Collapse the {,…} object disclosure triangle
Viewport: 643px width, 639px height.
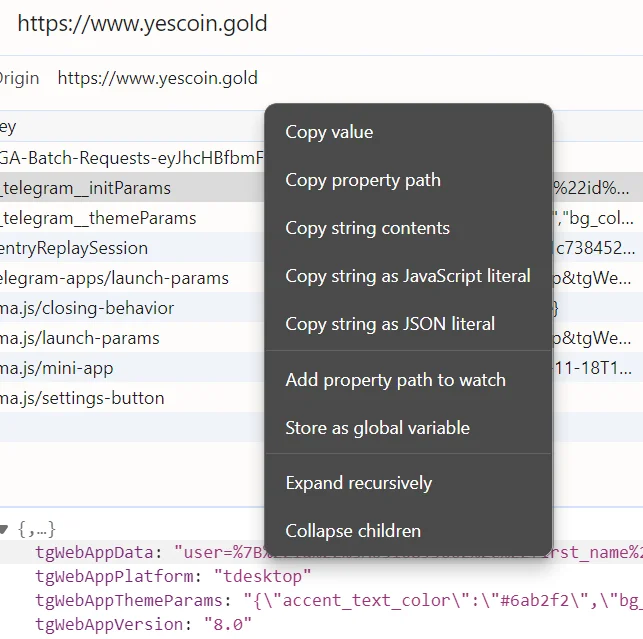[3, 529]
